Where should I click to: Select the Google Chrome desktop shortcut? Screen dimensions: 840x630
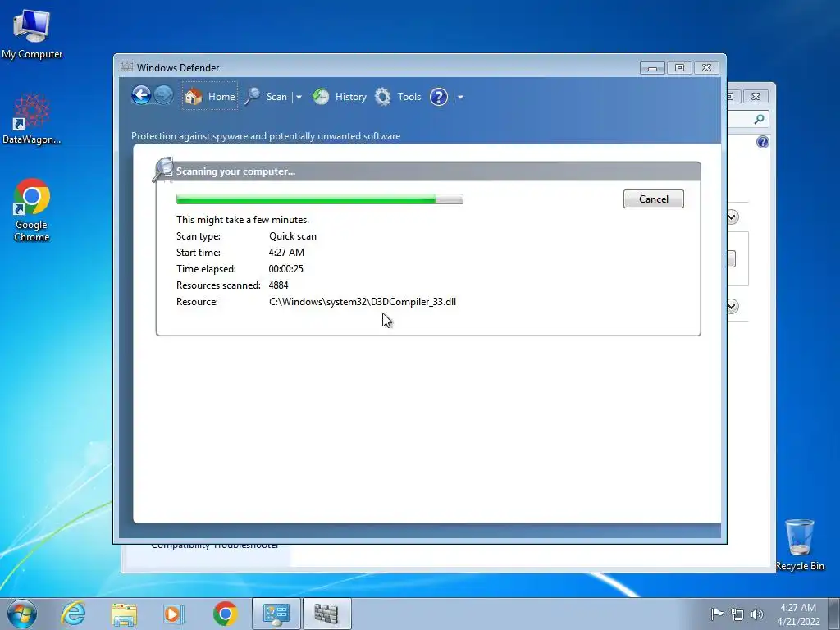coord(32,210)
